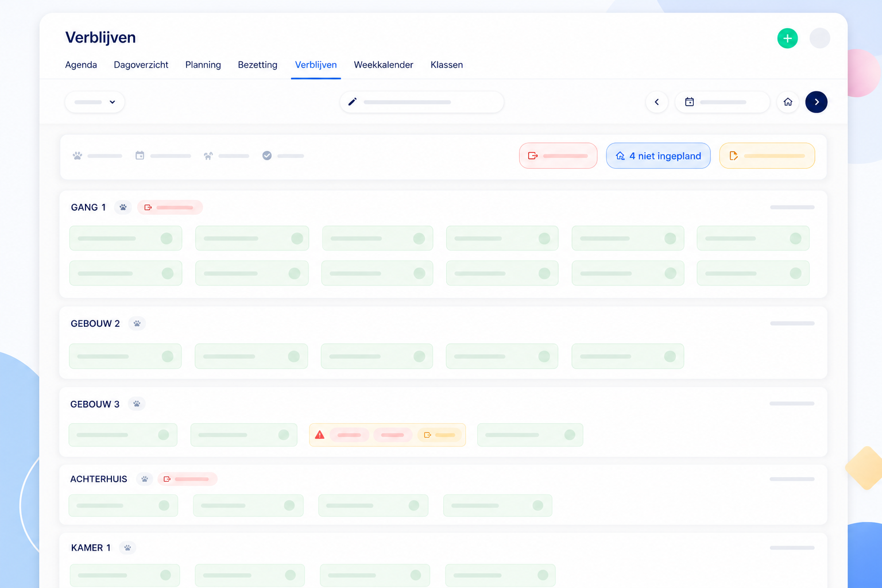Open the date picker with calendar icon
The height and width of the screenshot is (588, 882).
click(722, 102)
